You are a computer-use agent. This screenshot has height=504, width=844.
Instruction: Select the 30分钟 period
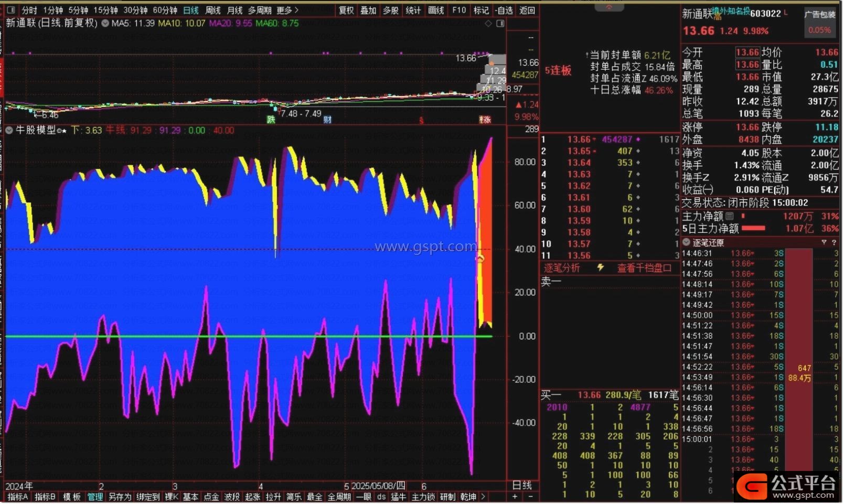pyautogui.click(x=135, y=10)
